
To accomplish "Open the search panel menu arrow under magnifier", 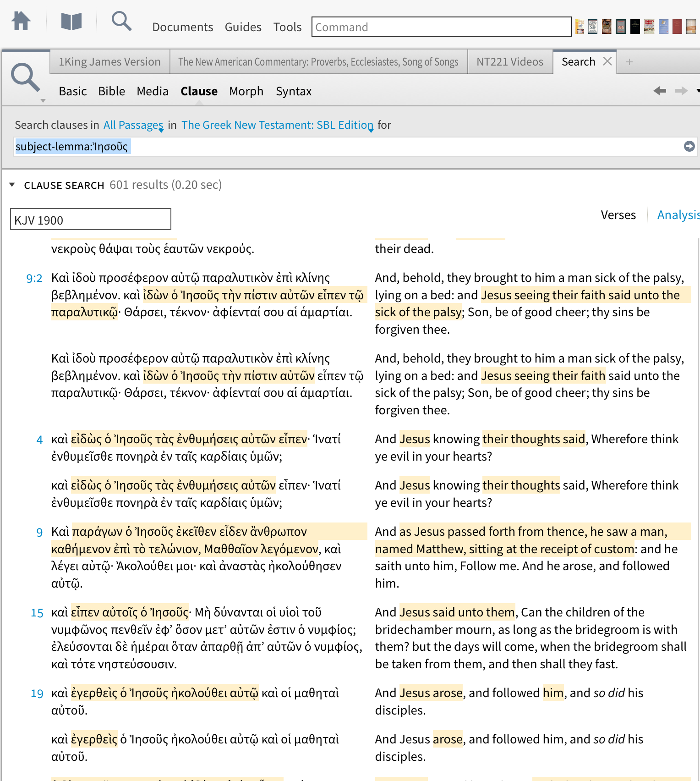I will (43, 100).
